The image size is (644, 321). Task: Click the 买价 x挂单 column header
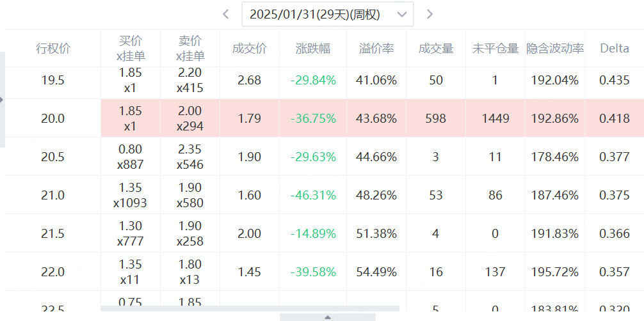pyautogui.click(x=131, y=49)
